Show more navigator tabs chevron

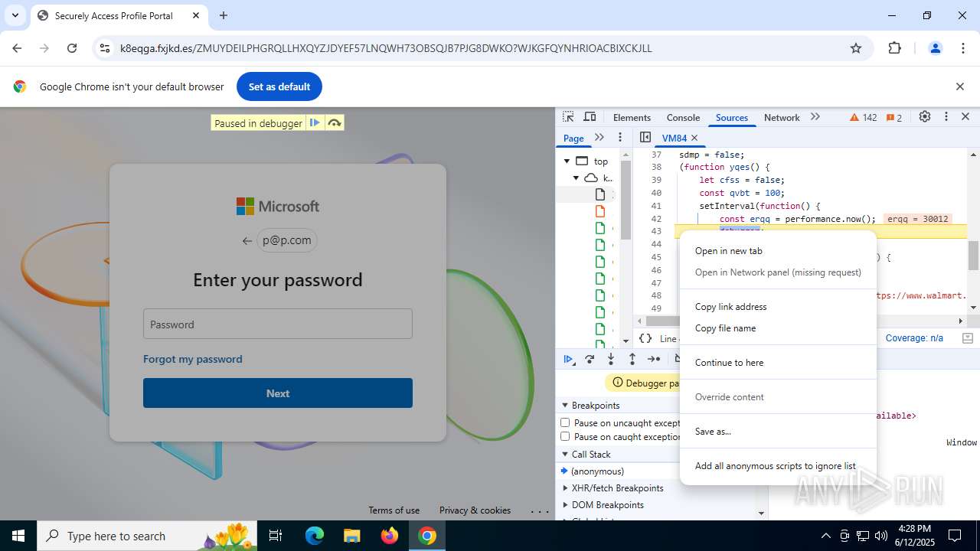pos(599,138)
